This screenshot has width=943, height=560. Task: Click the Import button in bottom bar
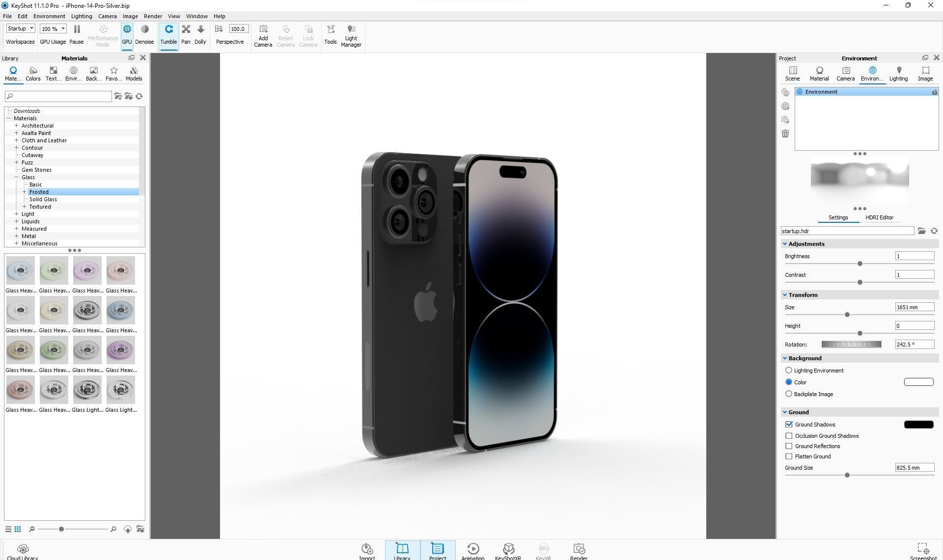367,552
